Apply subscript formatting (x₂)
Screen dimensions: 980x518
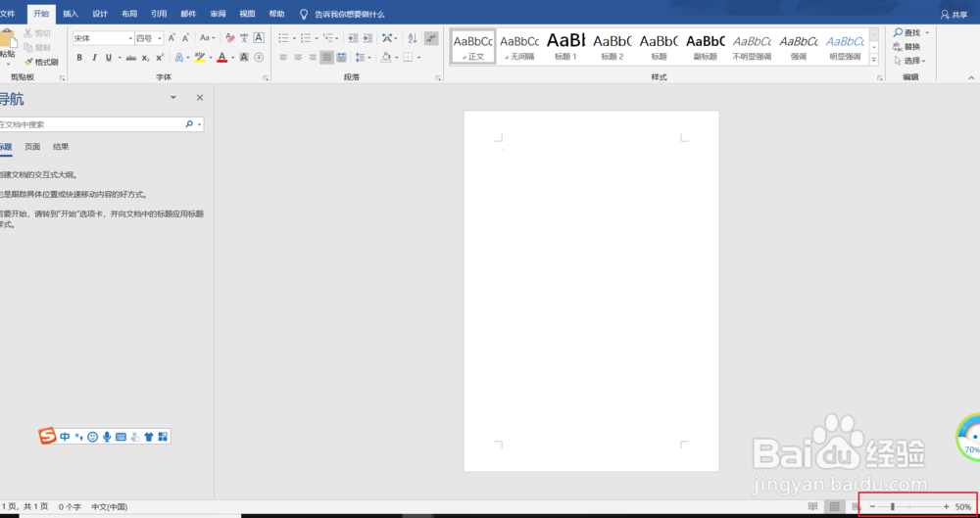(145, 58)
